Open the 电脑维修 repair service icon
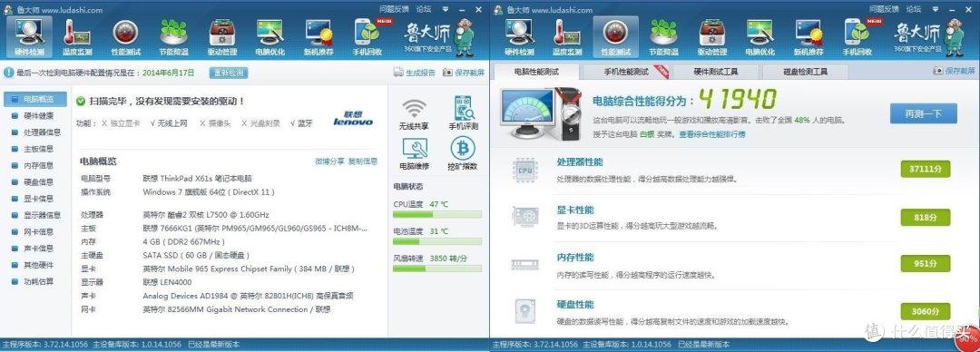The image size is (980, 352). click(x=414, y=154)
